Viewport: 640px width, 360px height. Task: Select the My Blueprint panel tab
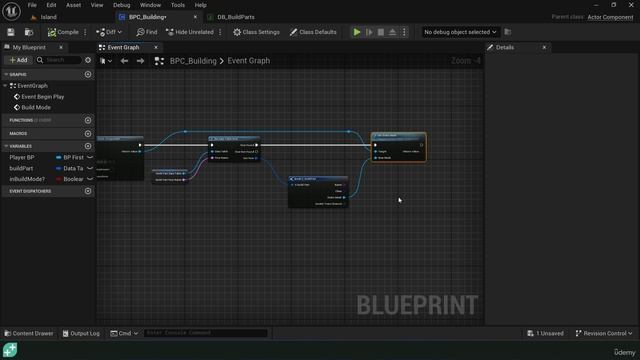coord(29,48)
